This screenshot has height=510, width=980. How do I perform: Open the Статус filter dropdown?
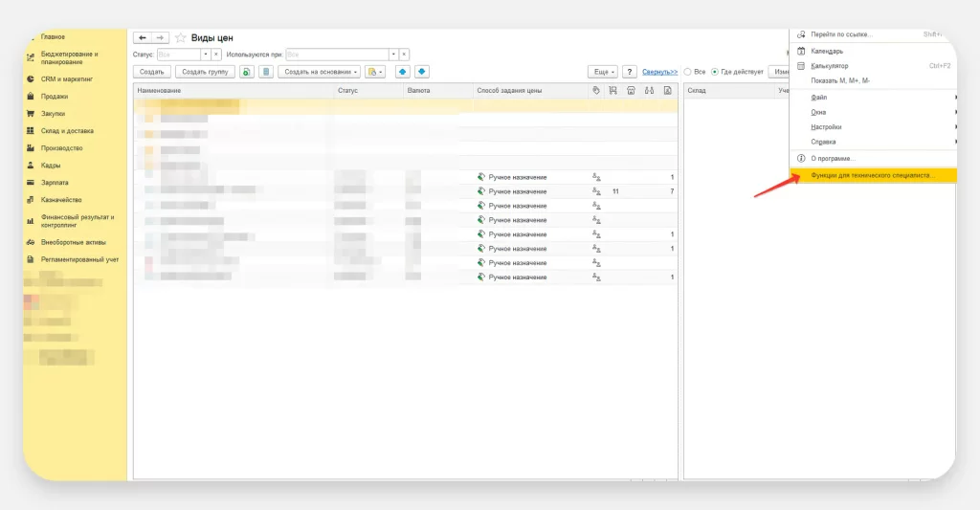coord(205,55)
